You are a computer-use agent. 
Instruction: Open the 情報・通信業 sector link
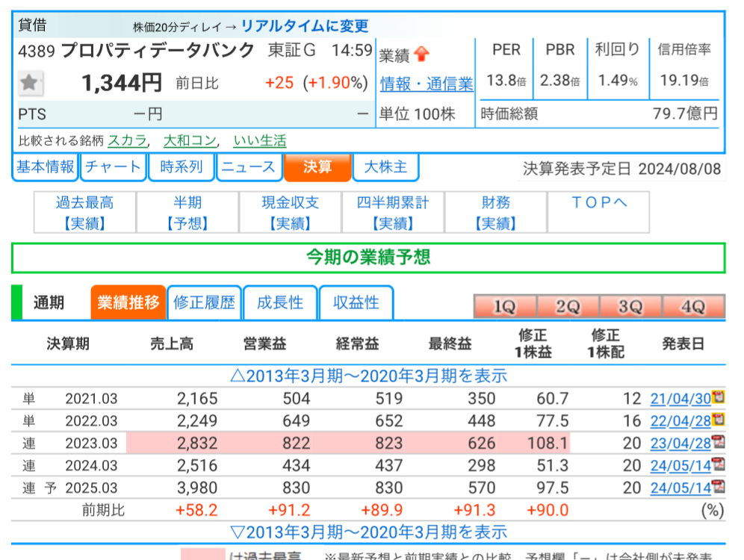point(427,84)
